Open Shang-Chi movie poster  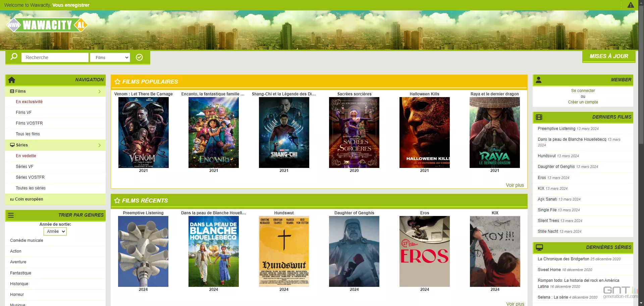[284, 133]
